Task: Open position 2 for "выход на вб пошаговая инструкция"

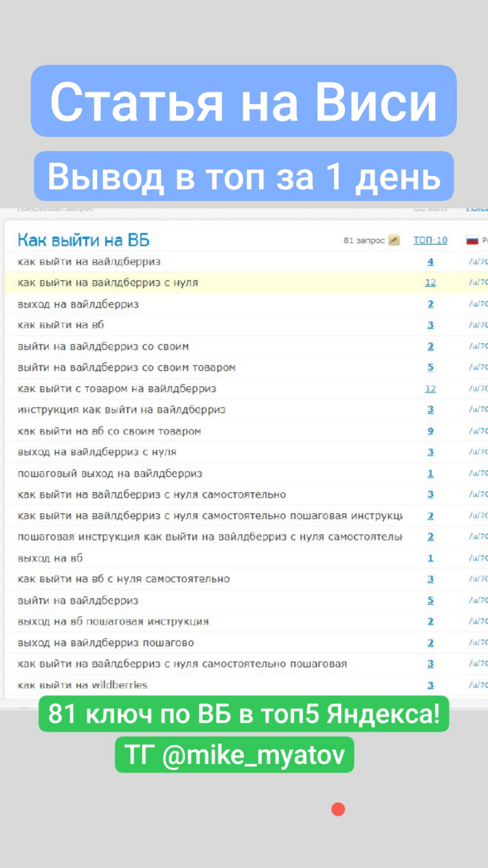Action: coord(430,621)
